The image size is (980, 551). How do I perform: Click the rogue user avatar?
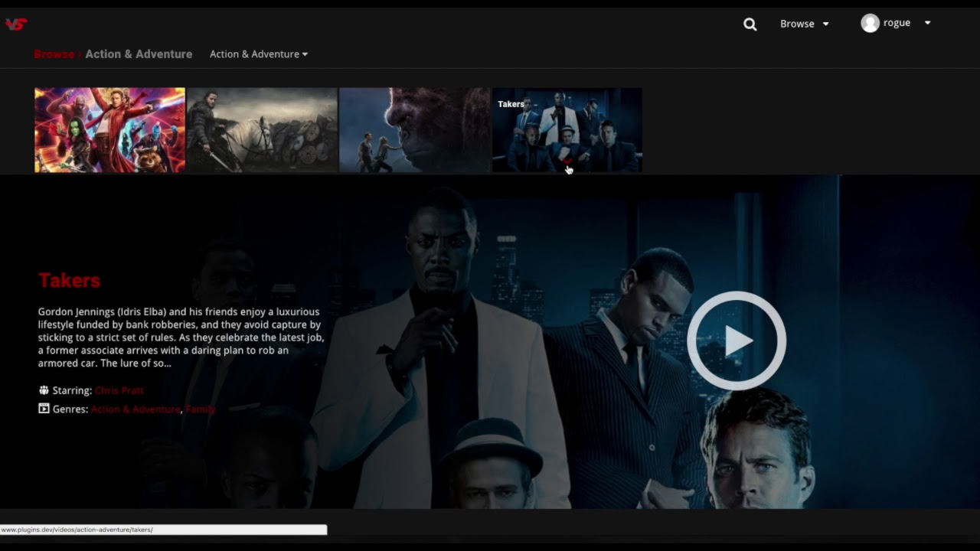pyautogui.click(x=870, y=23)
